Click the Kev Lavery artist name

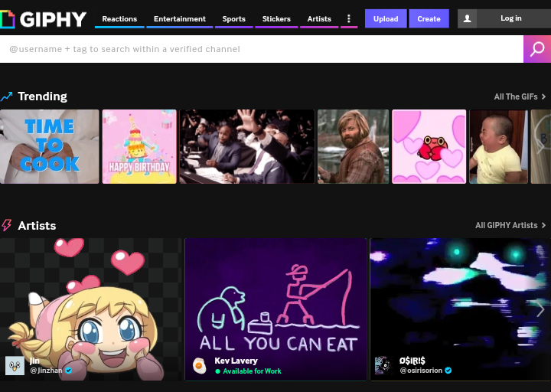pos(236,361)
